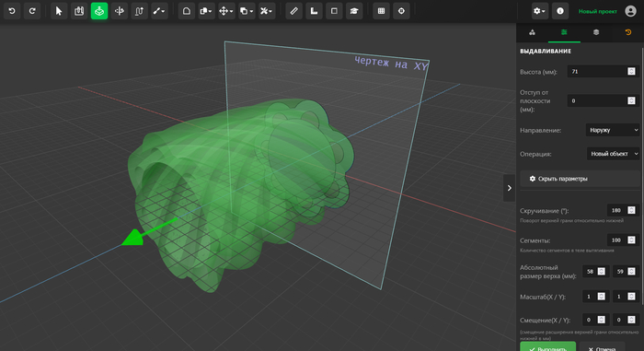Adjust the Скручивание spinner
Viewport: 644px width, 351px height.
pyautogui.click(x=632, y=210)
